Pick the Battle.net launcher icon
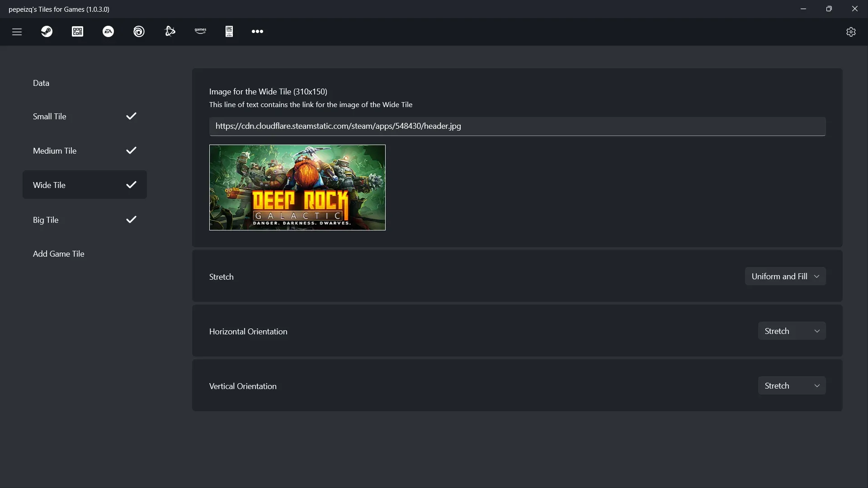 pos(170,32)
